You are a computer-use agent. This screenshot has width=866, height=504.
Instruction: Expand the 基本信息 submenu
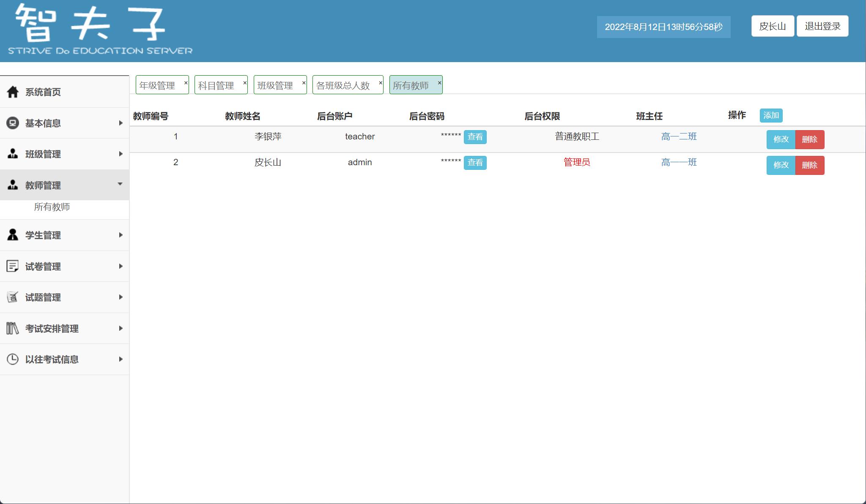click(121, 123)
